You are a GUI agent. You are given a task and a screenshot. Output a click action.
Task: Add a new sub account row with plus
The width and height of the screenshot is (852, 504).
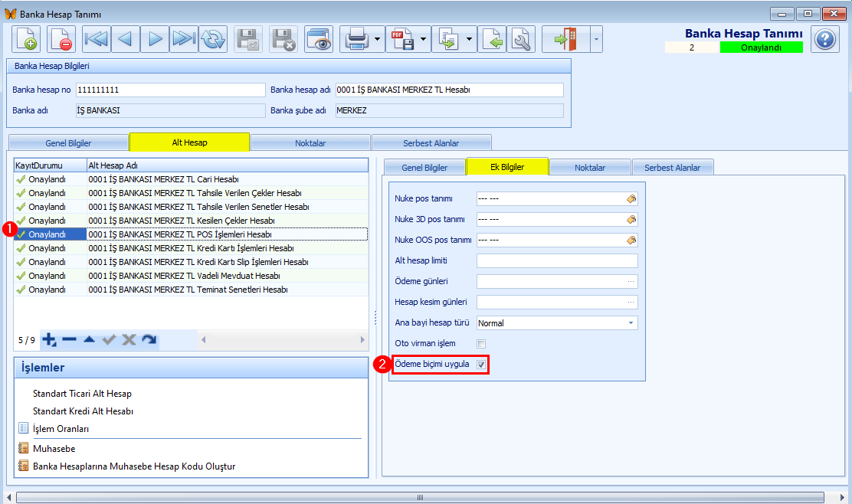[x=49, y=339]
